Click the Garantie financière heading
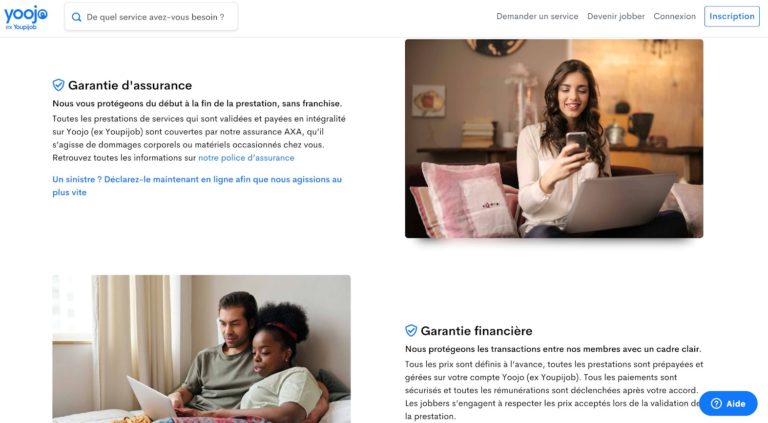The image size is (768, 423). point(476,331)
